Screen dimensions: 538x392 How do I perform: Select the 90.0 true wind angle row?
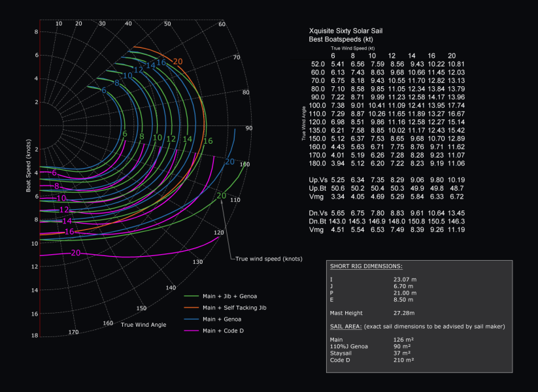(320, 98)
